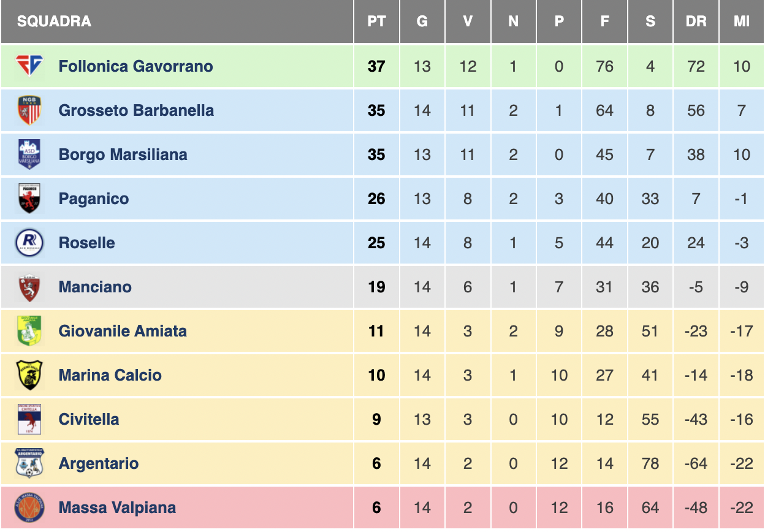
Task: Click the Marina Calcio club badge
Action: pyautogui.click(x=29, y=375)
